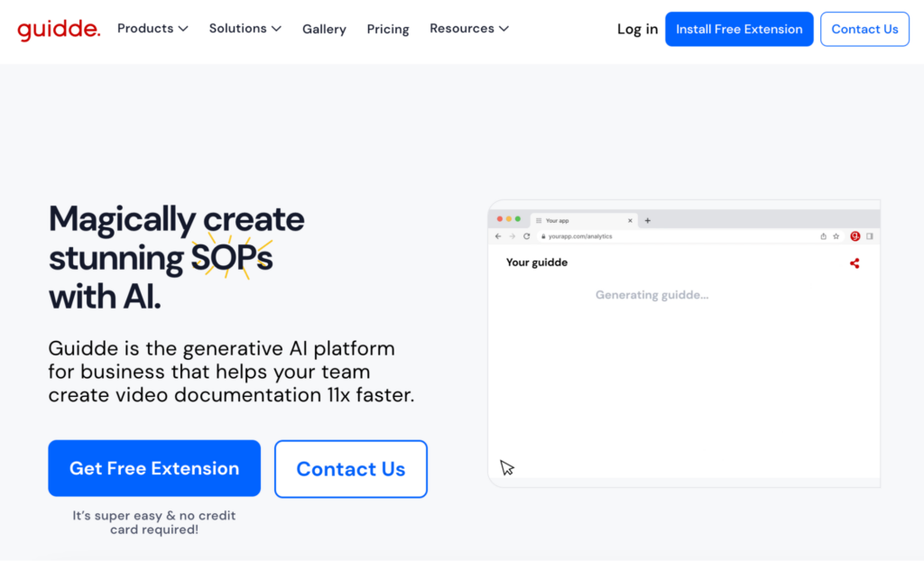
Task: Click the side panel icon in demo browser
Action: [870, 236]
